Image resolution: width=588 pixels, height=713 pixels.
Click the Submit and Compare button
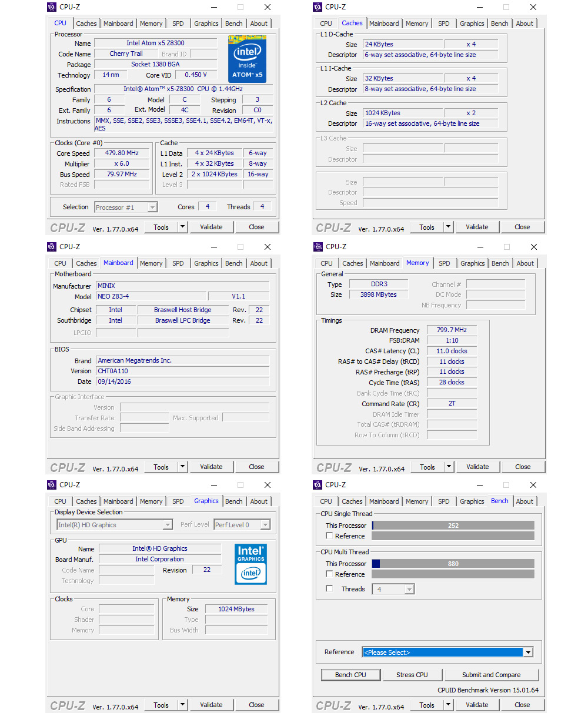tap(491, 675)
